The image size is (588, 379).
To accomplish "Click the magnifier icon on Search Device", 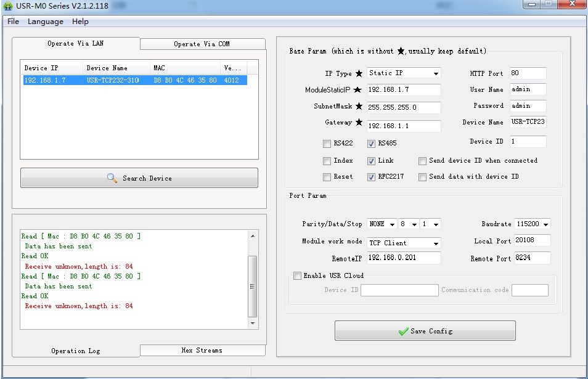I will coord(112,177).
